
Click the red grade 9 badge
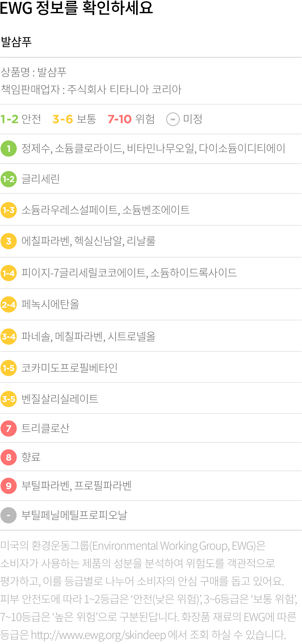coord(9,486)
